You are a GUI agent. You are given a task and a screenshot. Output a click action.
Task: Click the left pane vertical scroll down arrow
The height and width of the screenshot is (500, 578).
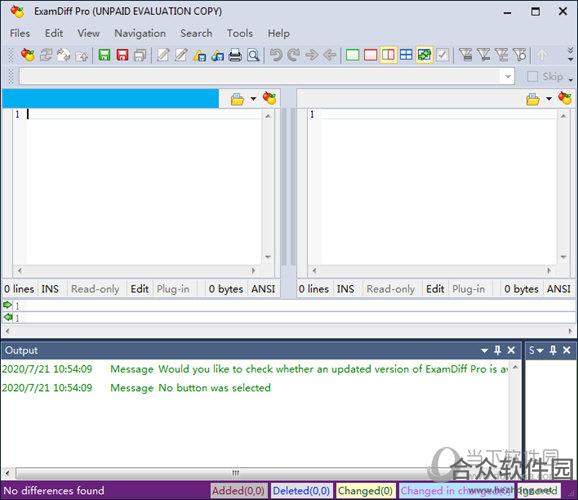point(268,257)
